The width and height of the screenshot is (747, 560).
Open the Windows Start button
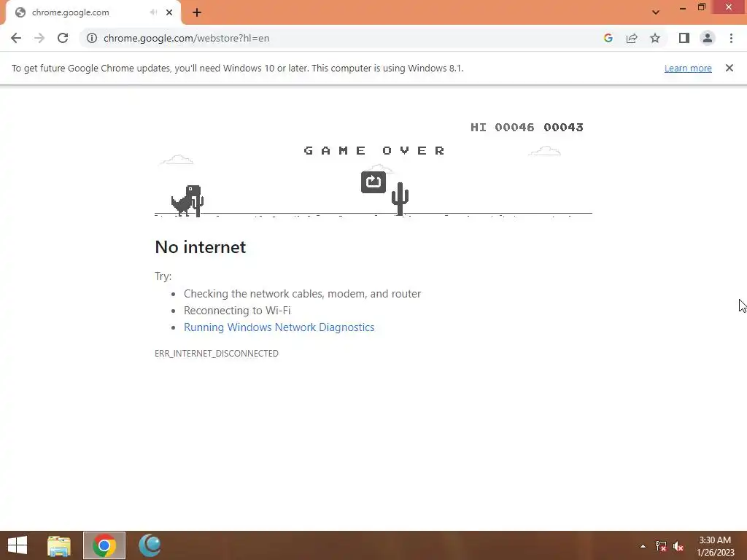point(18,545)
